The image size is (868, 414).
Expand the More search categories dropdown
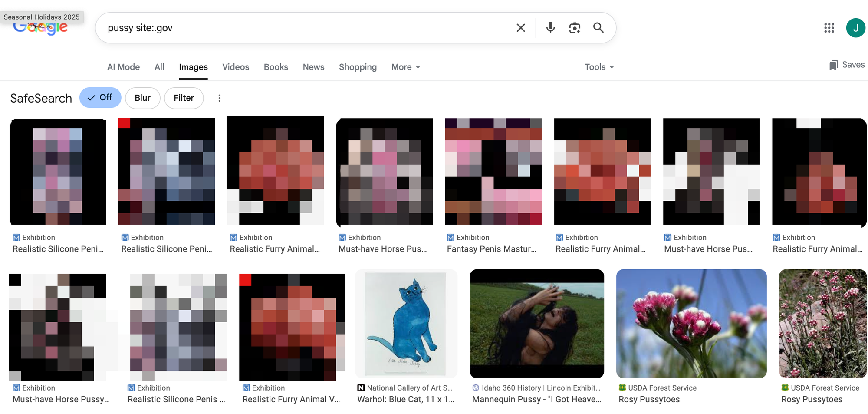(405, 67)
